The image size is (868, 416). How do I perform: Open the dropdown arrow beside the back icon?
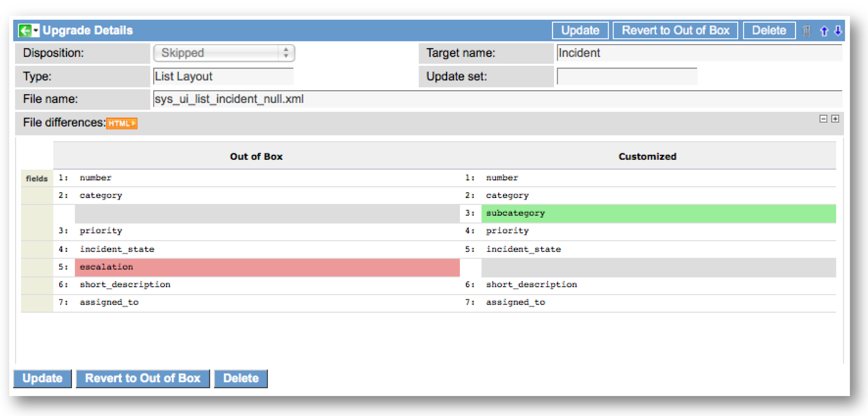point(36,30)
